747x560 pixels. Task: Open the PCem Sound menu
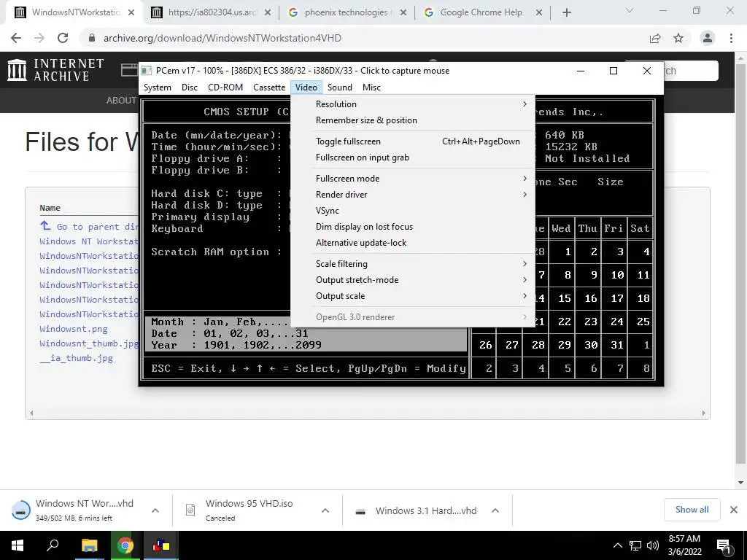(340, 87)
